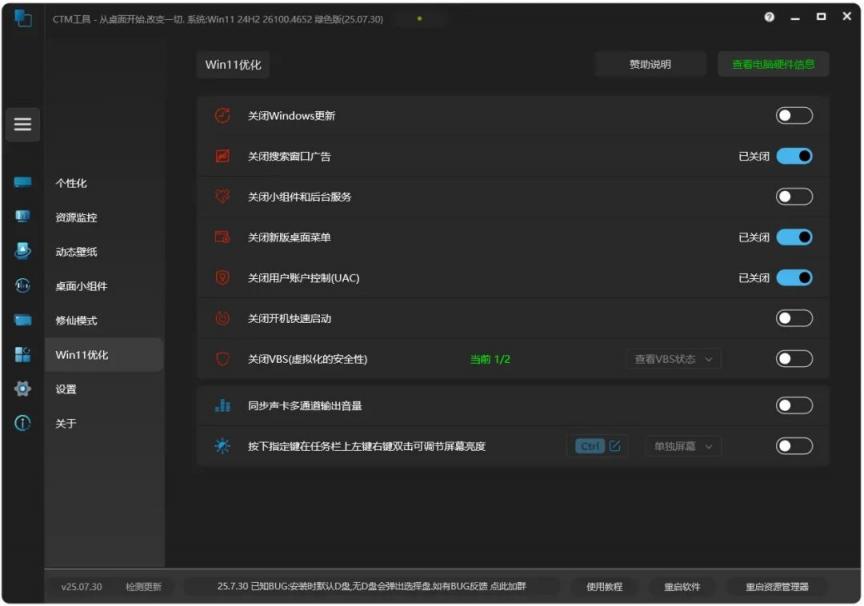The width and height of the screenshot is (864, 606).
Task: Click the 桌面小组件 sidebar icon
Action: coord(22,286)
